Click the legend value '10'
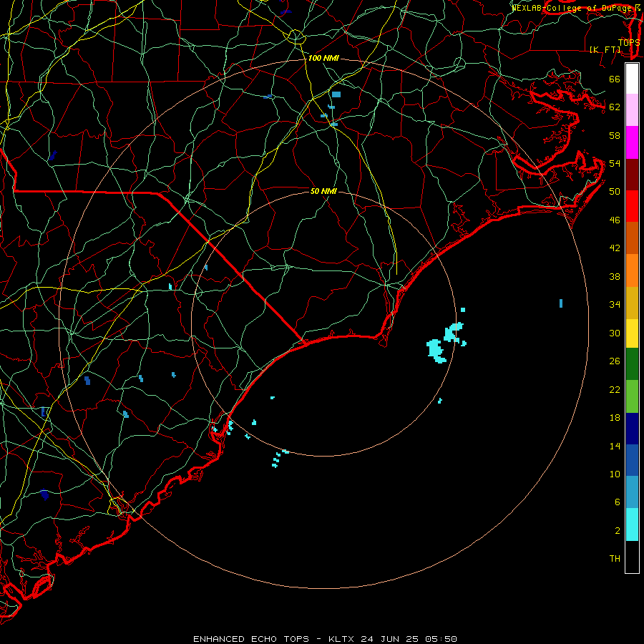Screen dimensions: 644x644 click(x=615, y=474)
